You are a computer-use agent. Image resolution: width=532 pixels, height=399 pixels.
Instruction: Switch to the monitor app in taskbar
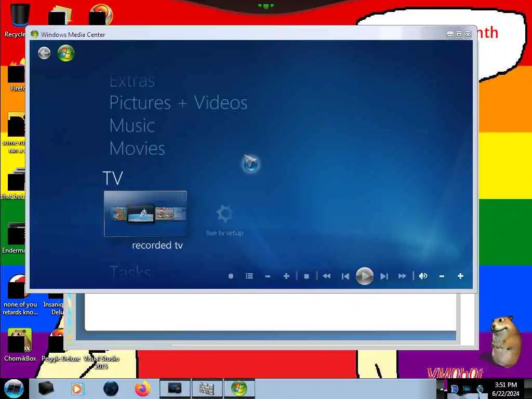tap(175, 389)
